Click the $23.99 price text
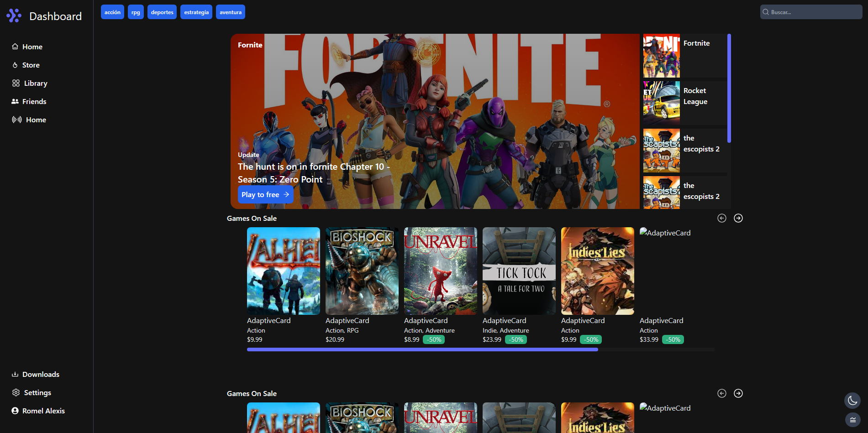 point(492,339)
